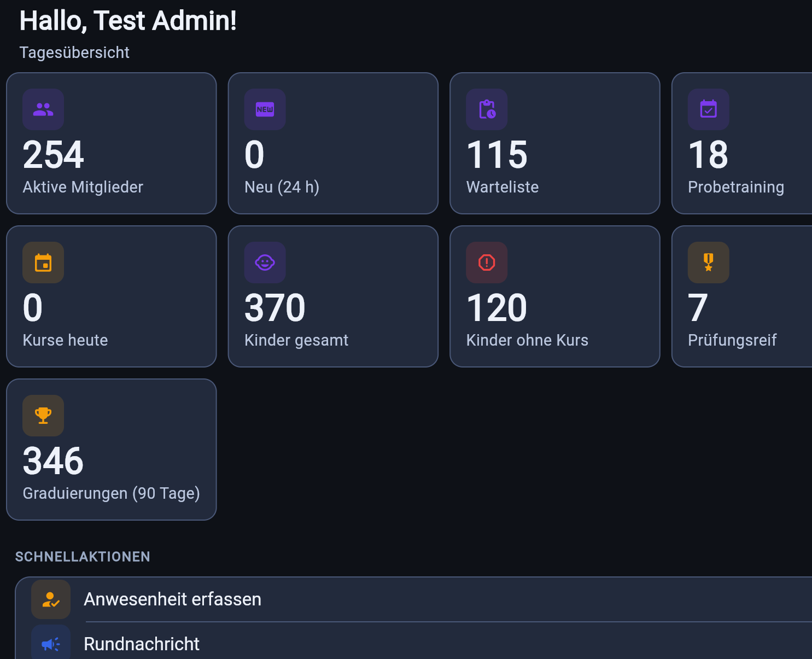Screen dimensions: 812x659
Task: Open the 115 Warteliste card
Action: click(555, 143)
